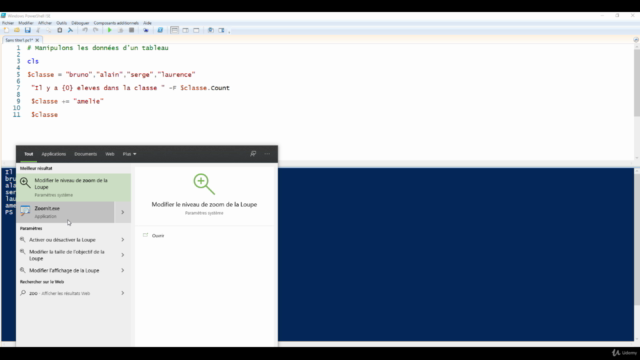Screen dimensions: 640x360
Task: Click code line 5 $classe assignment
Action: click(111, 75)
